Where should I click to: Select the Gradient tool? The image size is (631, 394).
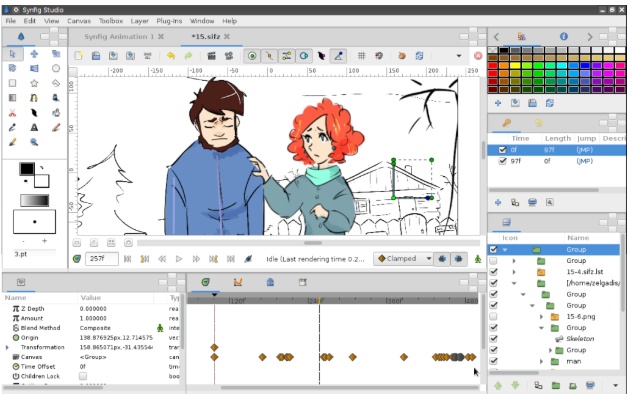tap(12, 98)
